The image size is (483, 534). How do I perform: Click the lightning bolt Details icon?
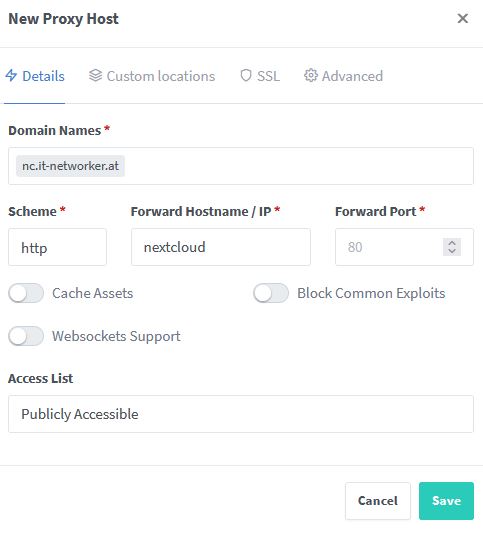tap(11, 76)
